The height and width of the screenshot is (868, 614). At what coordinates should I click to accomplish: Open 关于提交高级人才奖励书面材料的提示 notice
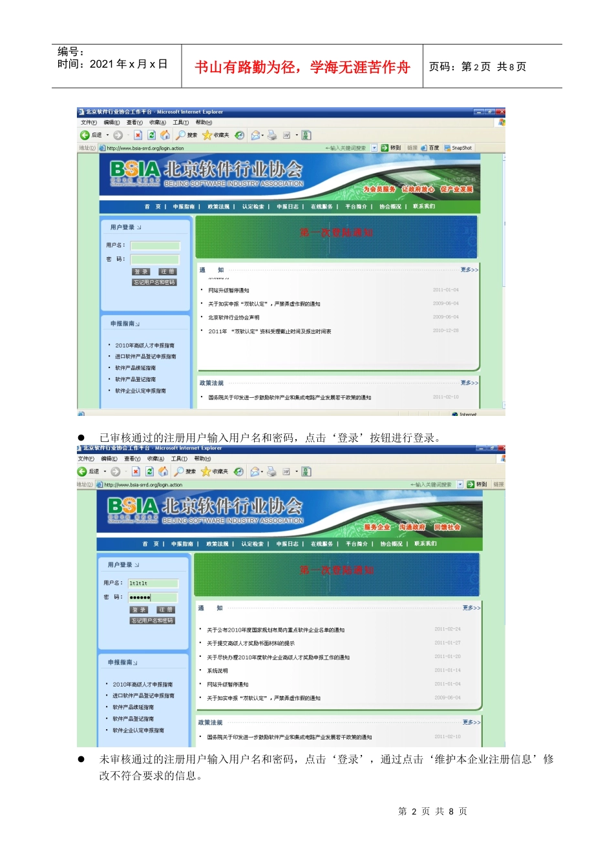(x=250, y=643)
